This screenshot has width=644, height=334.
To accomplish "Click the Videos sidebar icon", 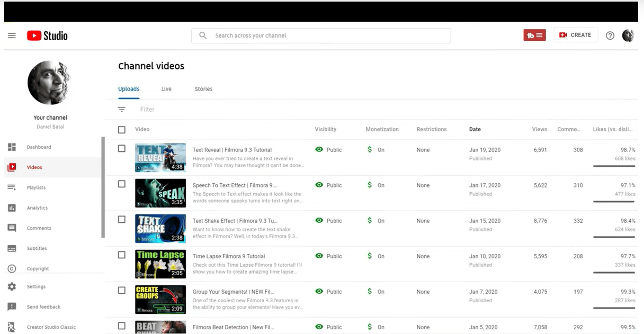I will pos(12,167).
